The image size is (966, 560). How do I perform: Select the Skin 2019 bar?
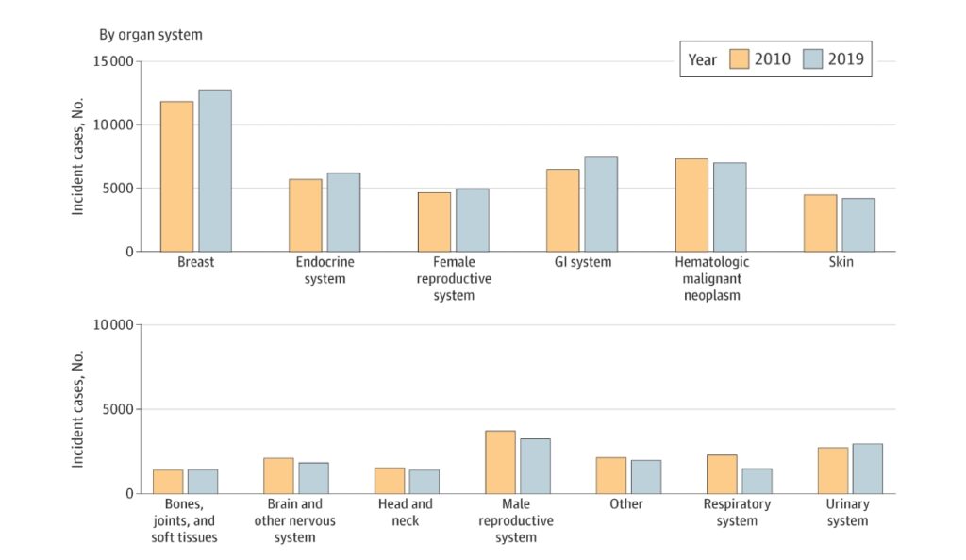pos(858,225)
